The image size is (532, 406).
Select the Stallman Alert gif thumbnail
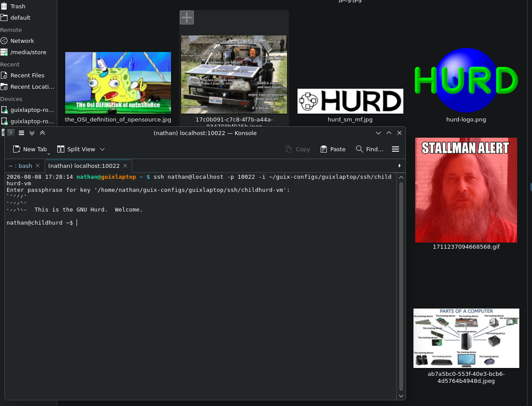click(x=466, y=190)
